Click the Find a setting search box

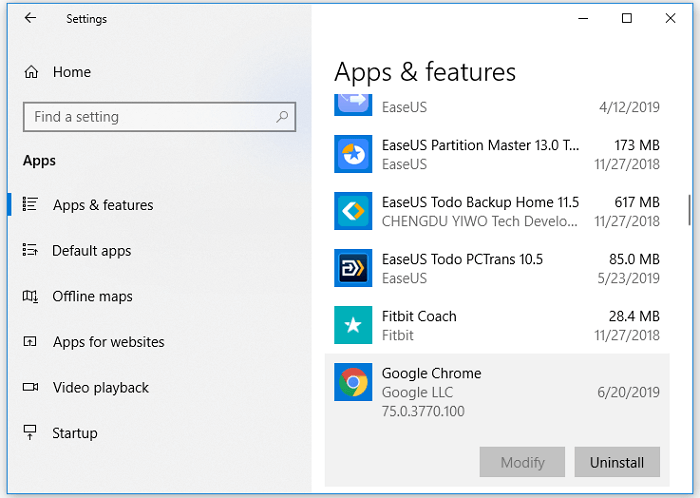tap(150, 117)
